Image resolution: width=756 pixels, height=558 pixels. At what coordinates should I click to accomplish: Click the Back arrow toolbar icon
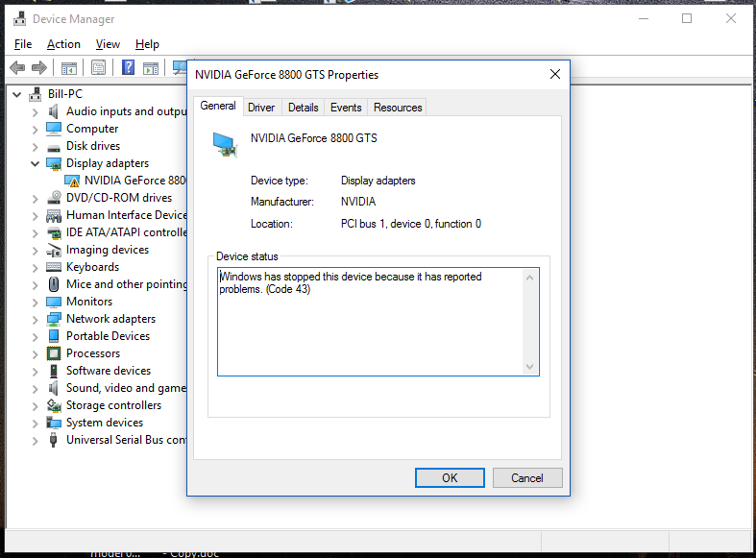click(17, 67)
